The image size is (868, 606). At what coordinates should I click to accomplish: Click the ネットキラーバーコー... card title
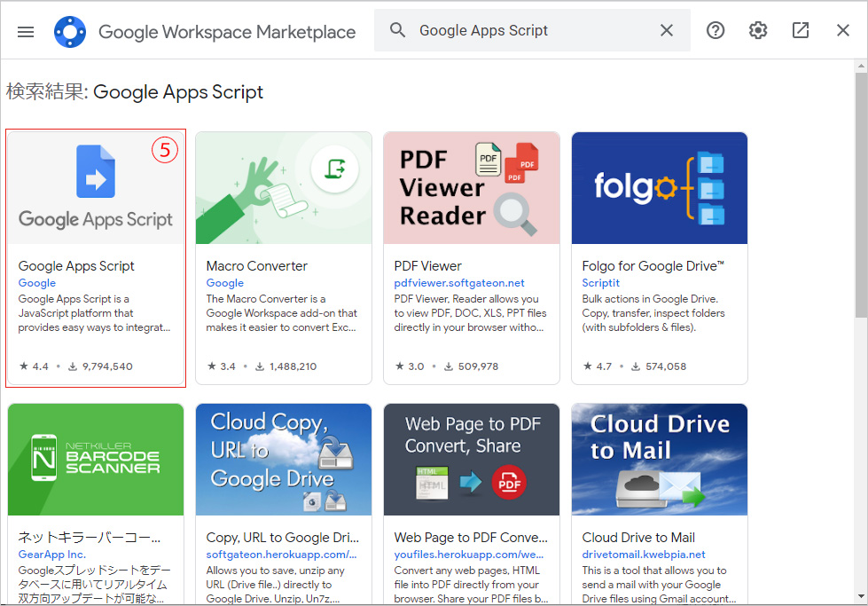click(x=90, y=538)
